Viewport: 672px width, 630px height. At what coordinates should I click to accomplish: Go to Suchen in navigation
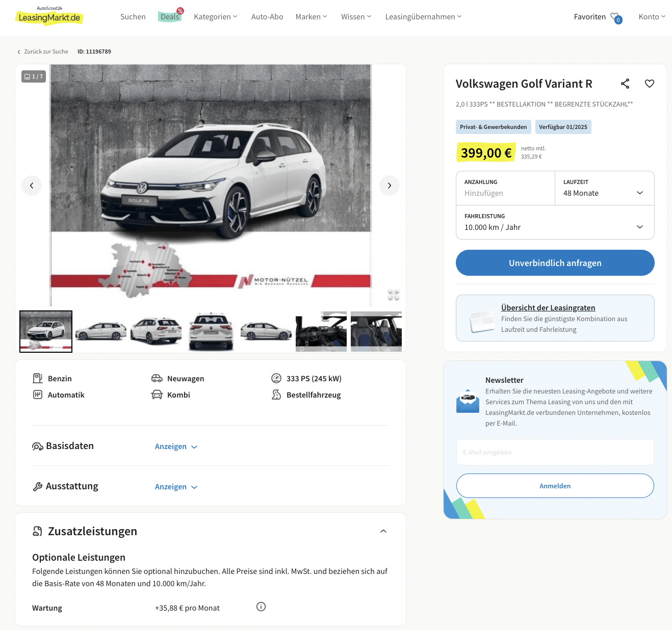click(x=133, y=17)
